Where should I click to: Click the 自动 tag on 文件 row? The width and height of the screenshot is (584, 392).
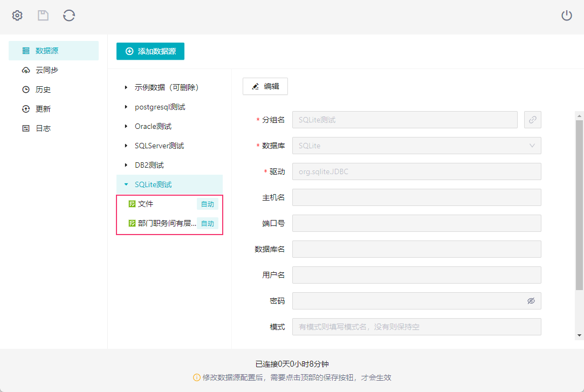(208, 204)
